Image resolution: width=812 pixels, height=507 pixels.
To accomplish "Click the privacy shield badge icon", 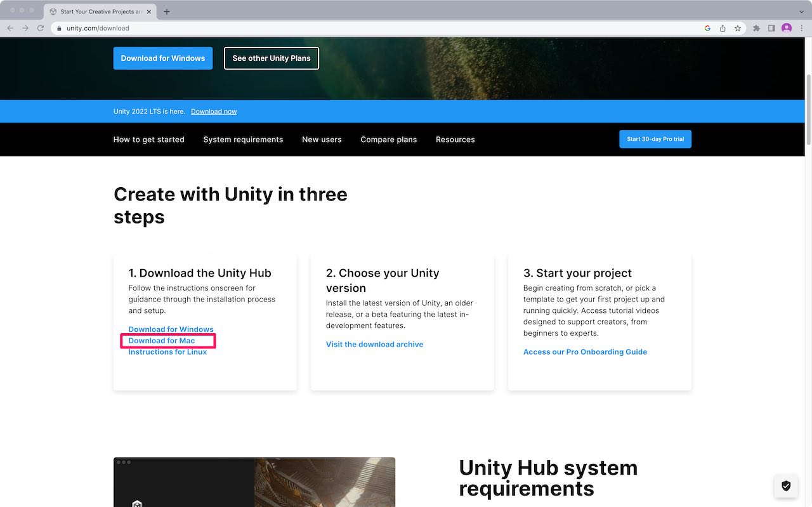I will 786,486.
